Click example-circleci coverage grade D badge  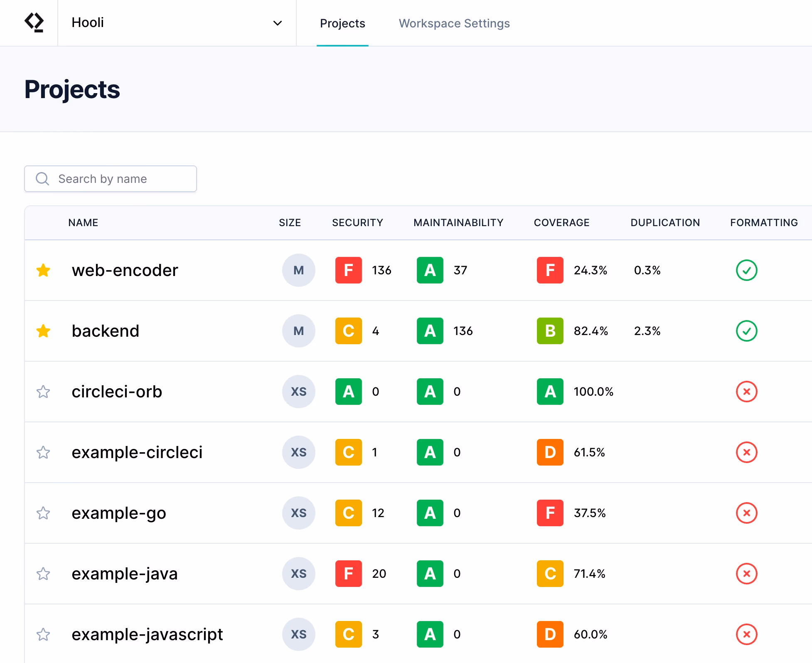pyautogui.click(x=550, y=453)
